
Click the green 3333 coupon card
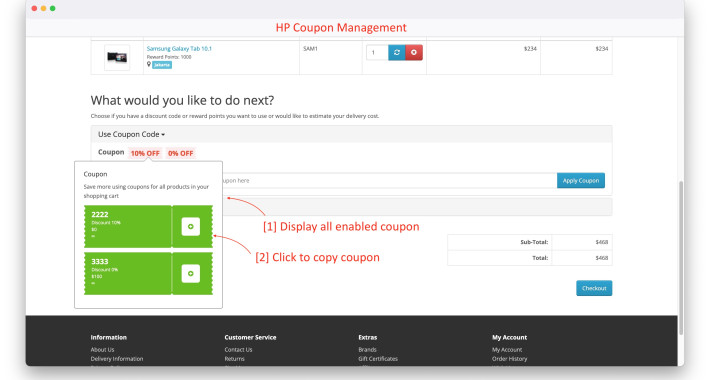(148, 274)
